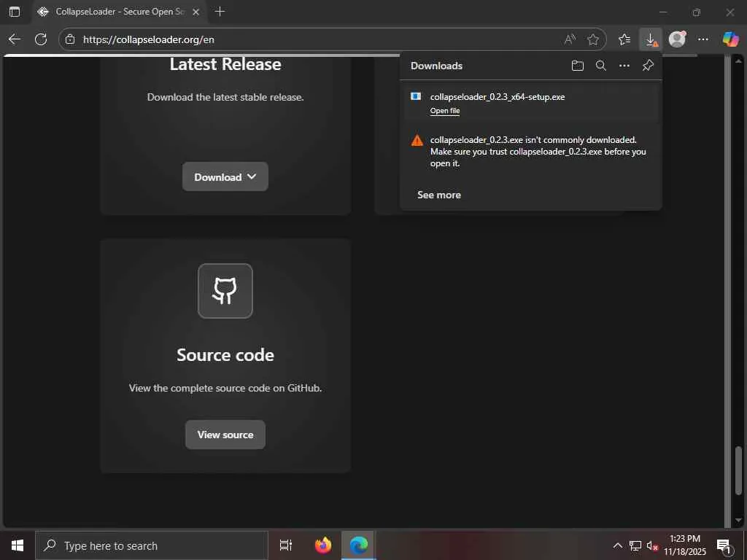
Task: Show hidden system tray icons
Action: (617, 545)
